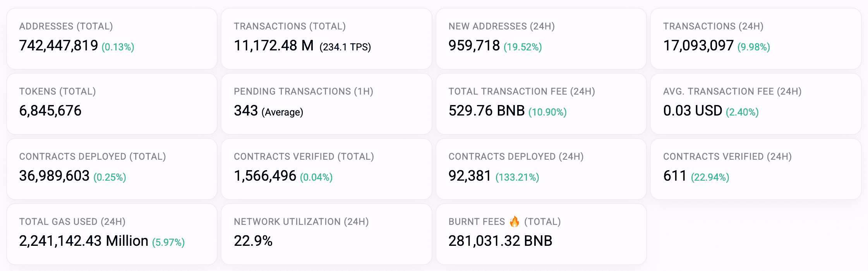868x271 pixels.
Task: Click Total Transaction Fee 529.76 BNB value
Action: [487, 111]
